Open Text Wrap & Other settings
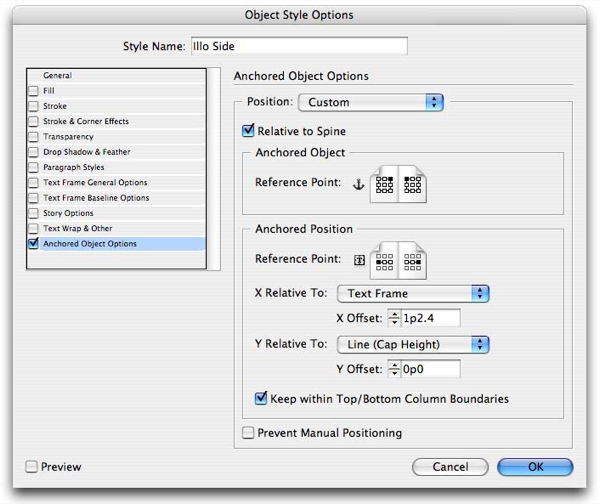Screen dimensions: 600x504 [x=78, y=228]
